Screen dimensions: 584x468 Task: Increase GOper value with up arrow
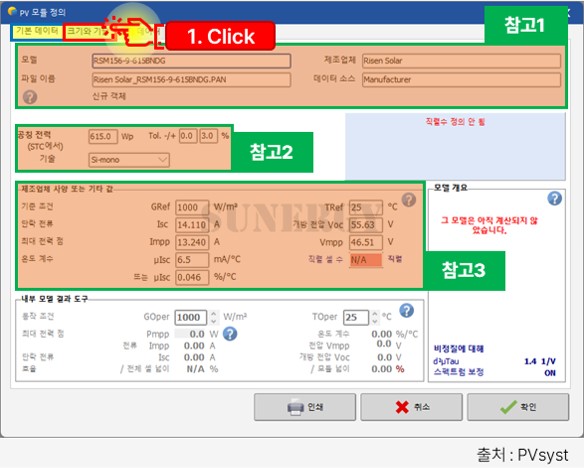pyautogui.click(x=214, y=314)
